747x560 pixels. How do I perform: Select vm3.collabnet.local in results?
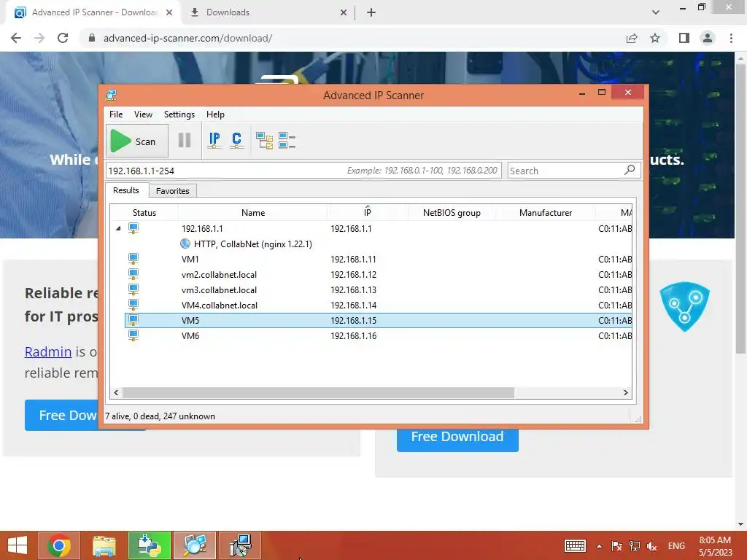click(219, 289)
